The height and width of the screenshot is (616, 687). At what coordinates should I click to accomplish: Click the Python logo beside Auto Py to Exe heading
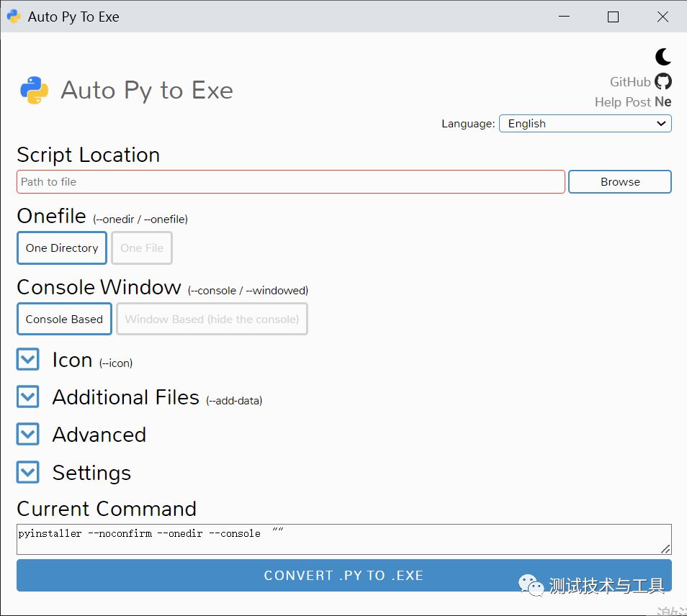[x=34, y=90]
